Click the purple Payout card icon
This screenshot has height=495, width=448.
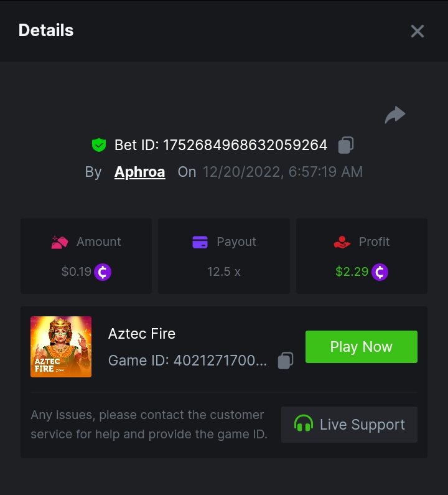pos(200,242)
